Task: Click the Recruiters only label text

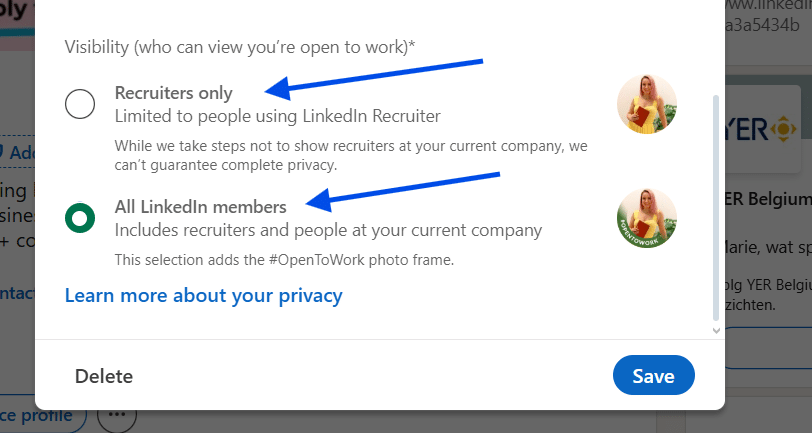Action: click(x=174, y=93)
